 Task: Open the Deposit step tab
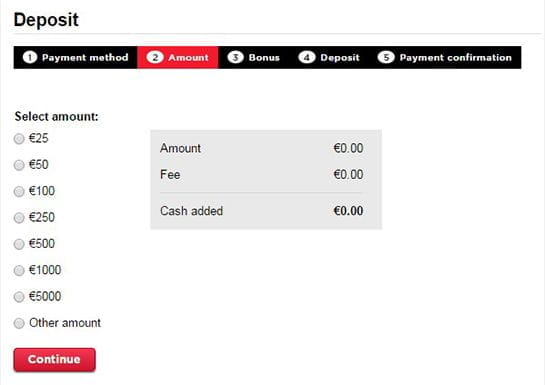329,57
